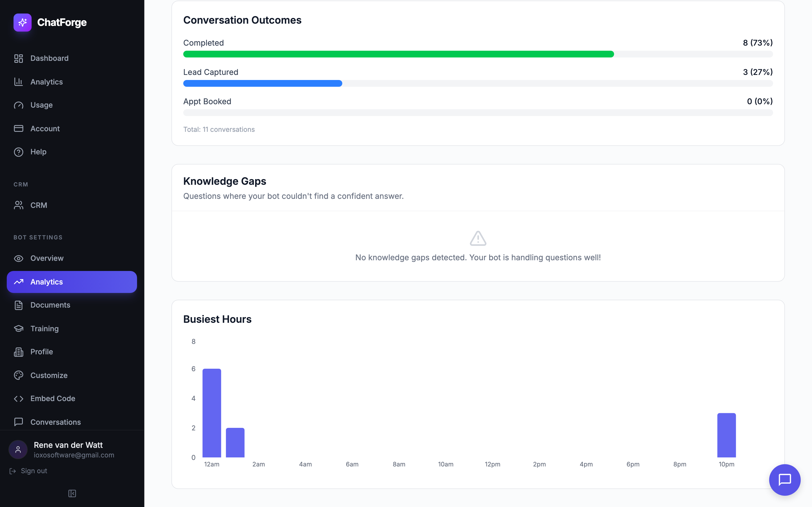This screenshot has width=812, height=507.
Task: Click the user avatar icon
Action: point(18,449)
